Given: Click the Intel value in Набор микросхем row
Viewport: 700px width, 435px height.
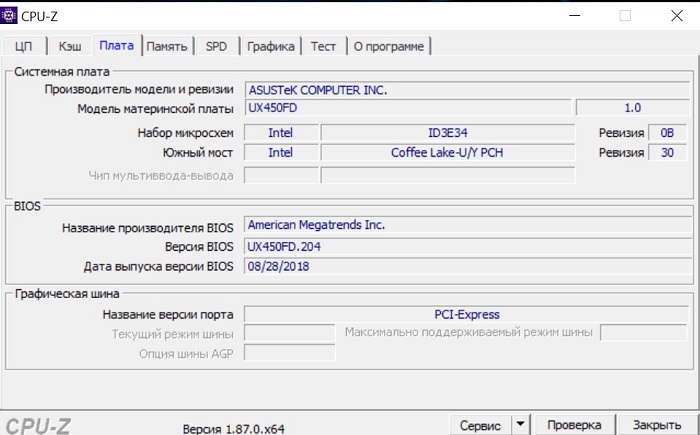Looking at the screenshot, I should click(281, 133).
